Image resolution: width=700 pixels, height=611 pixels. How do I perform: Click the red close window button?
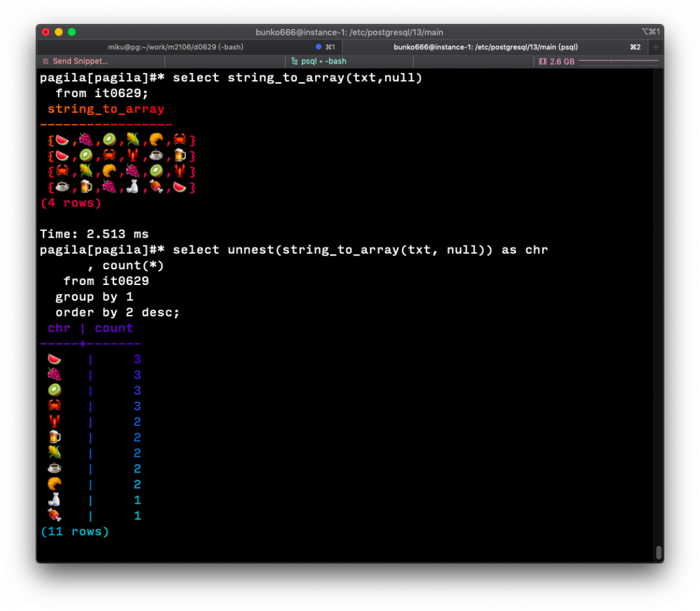(46, 32)
